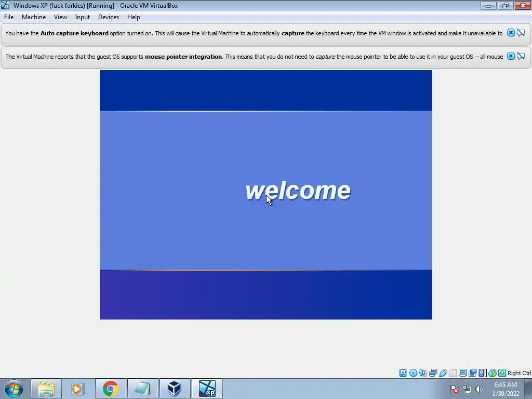Screen dimensions: 532x399
Task: Open the Machine menu
Action: 34,17
